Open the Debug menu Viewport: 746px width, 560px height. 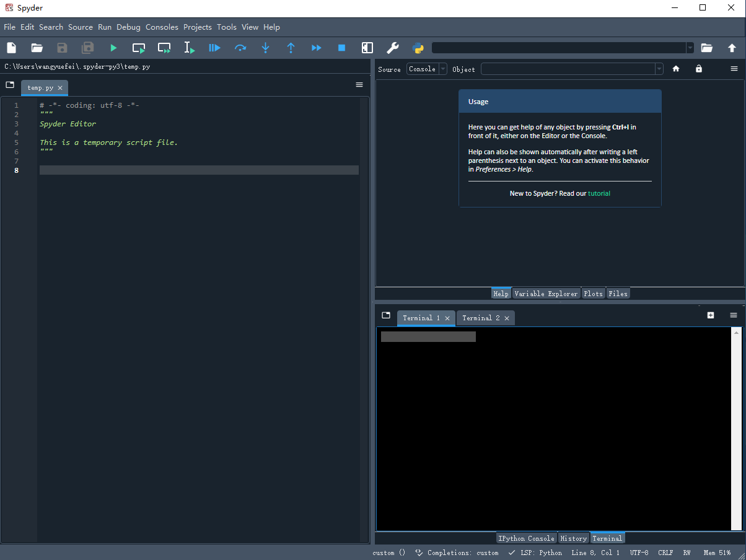pyautogui.click(x=128, y=27)
